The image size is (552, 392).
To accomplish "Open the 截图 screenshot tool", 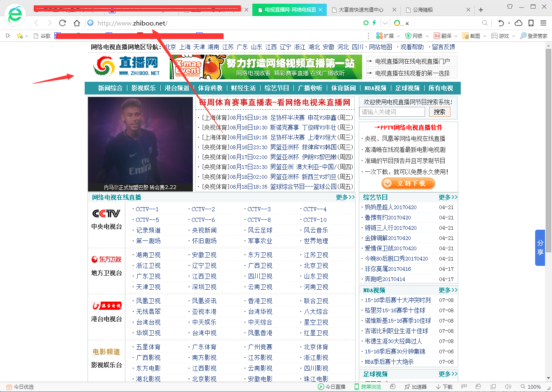I will tap(473, 36).
